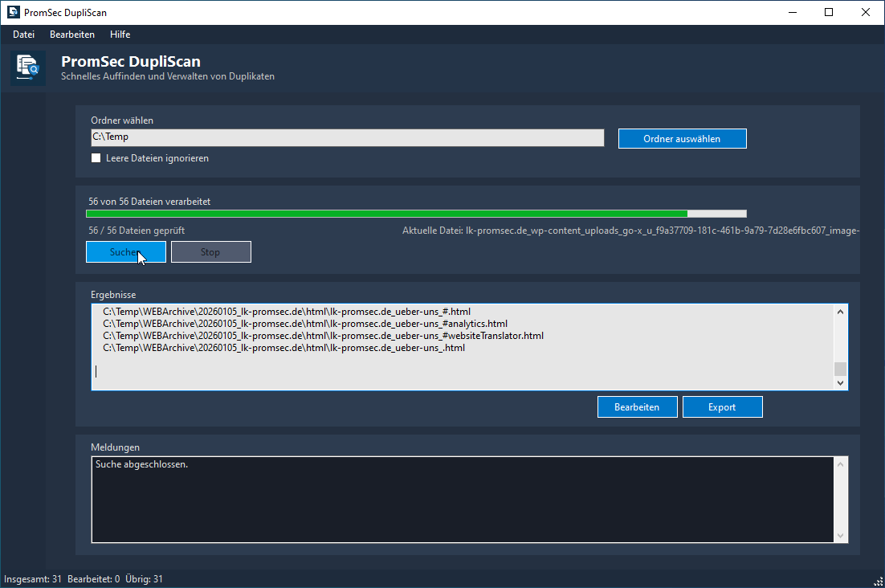Image resolution: width=885 pixels, height=588 pixels.
Task: Select result line ending ueber-uns_.html
Action: [x=284, y=348]
